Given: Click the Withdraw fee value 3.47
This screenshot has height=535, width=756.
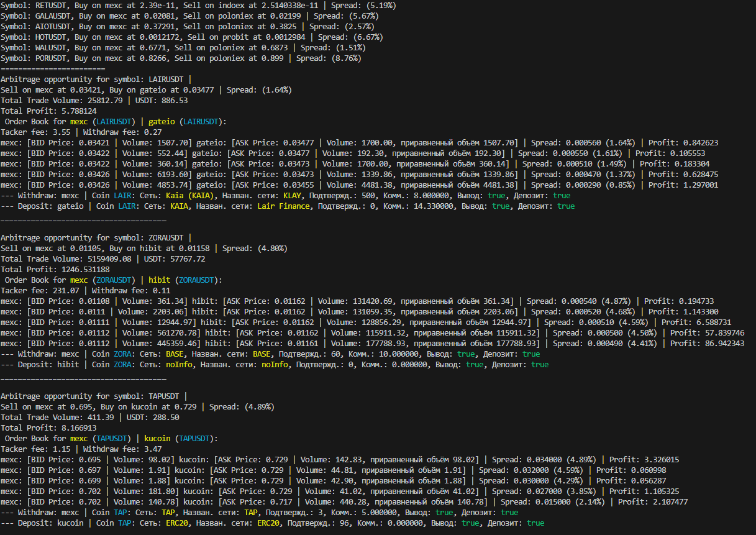Looking at the screenshot, I should [x=152, y=449].
